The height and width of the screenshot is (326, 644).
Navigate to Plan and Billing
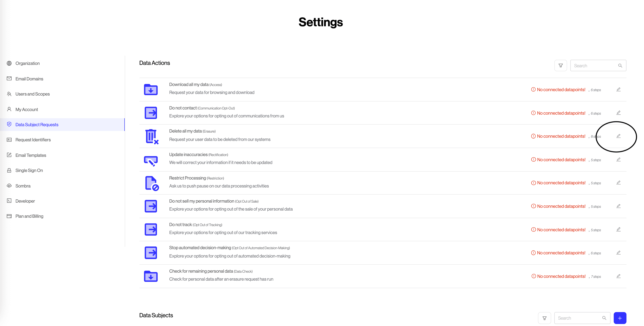point(29,216)
